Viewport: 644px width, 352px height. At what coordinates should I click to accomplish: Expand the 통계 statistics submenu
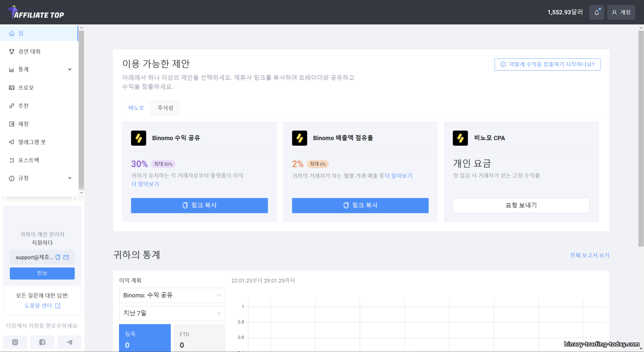point(39,70)
